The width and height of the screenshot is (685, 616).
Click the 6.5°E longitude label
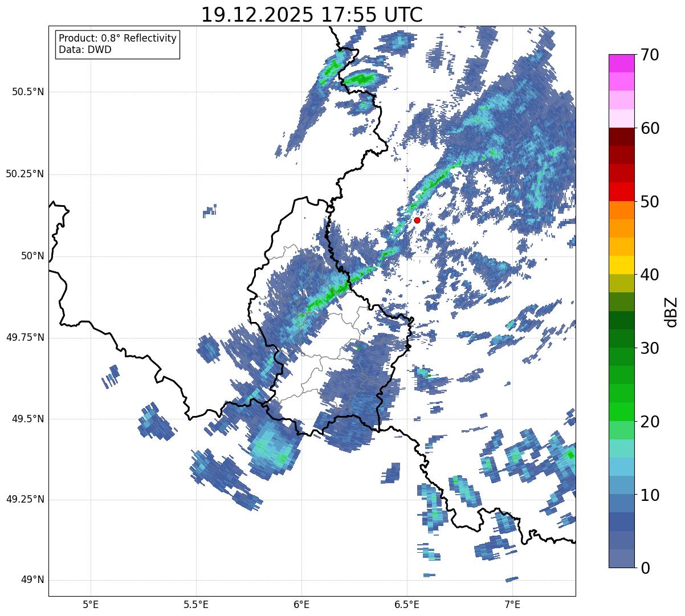(x=407, y=604)
